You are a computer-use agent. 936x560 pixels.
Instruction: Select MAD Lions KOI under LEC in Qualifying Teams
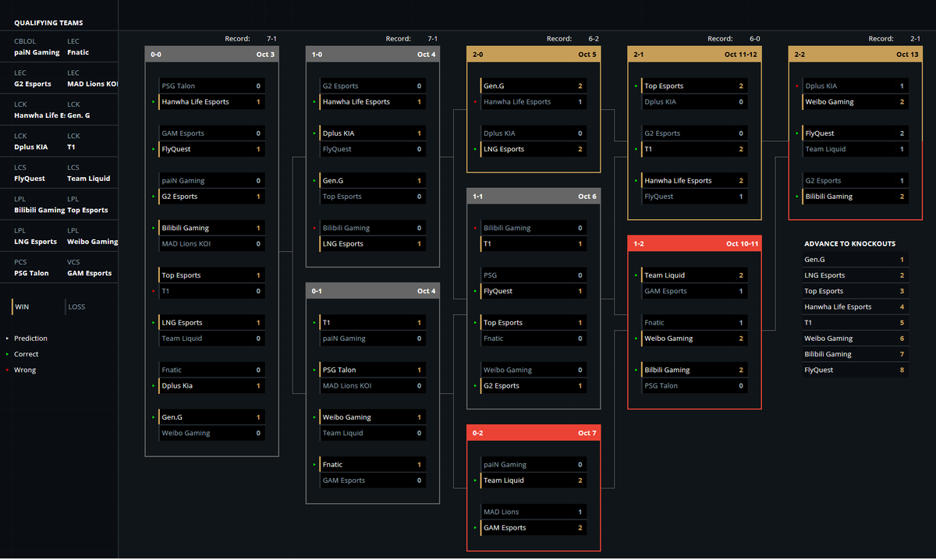click(92, 84)
